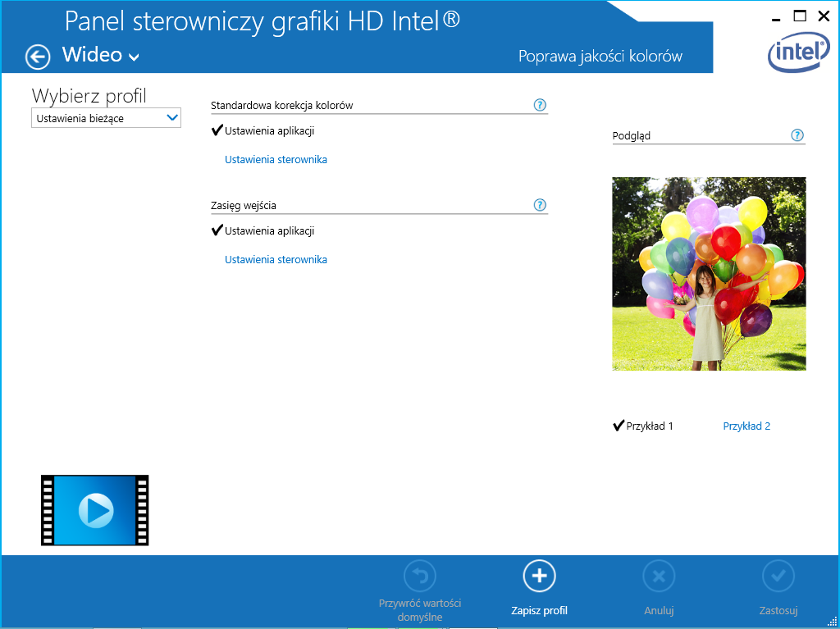Save profile with the Zapisz profil plus button
The image size is (840, 629).
(540, 588)
